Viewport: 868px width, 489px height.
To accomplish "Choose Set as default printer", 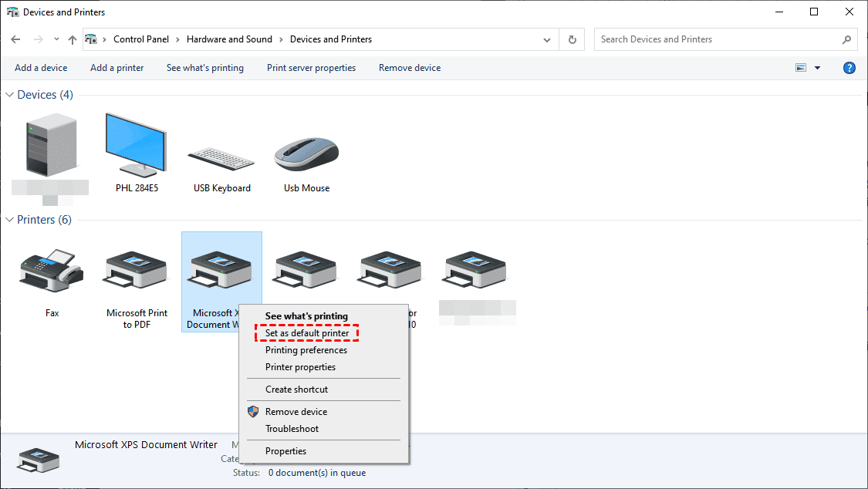I will click(307, 333).
